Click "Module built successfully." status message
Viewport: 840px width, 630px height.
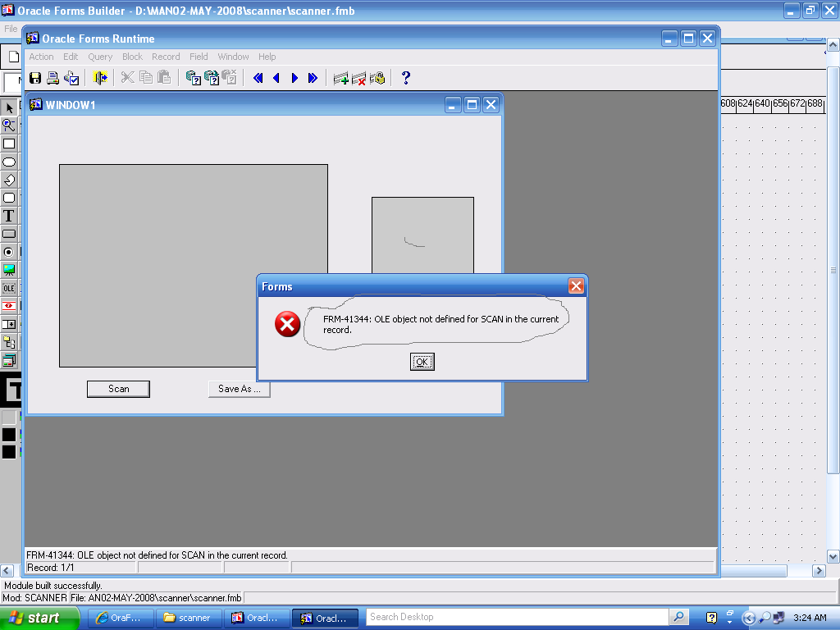click(53, 586)
